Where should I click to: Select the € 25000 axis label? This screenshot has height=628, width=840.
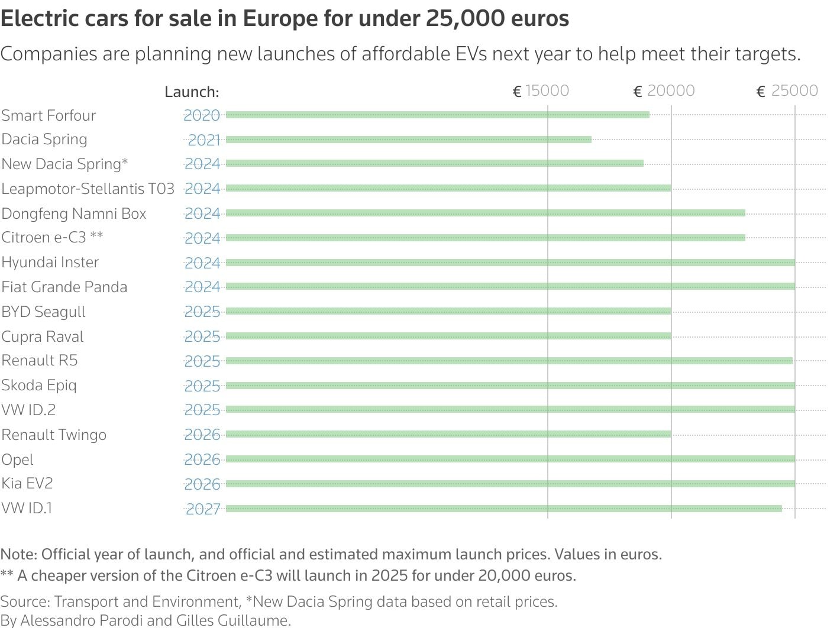787,91
